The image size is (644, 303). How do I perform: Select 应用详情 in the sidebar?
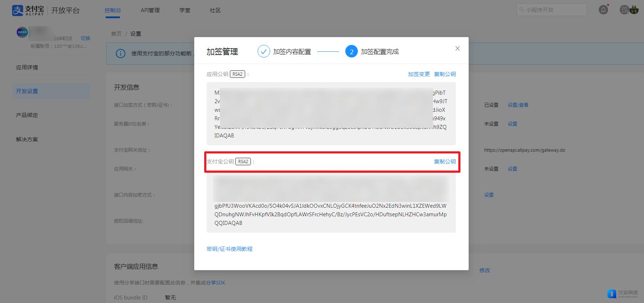27,67
